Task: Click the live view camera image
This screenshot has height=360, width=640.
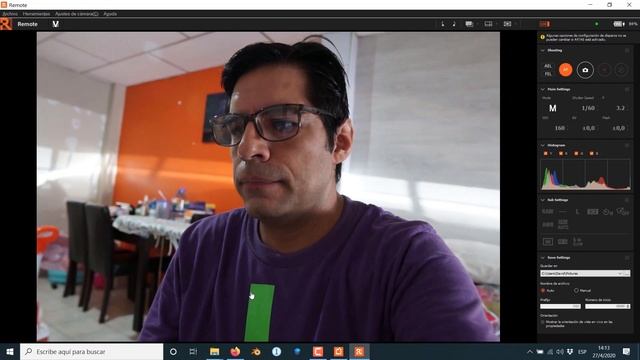Action: point(268,187)
